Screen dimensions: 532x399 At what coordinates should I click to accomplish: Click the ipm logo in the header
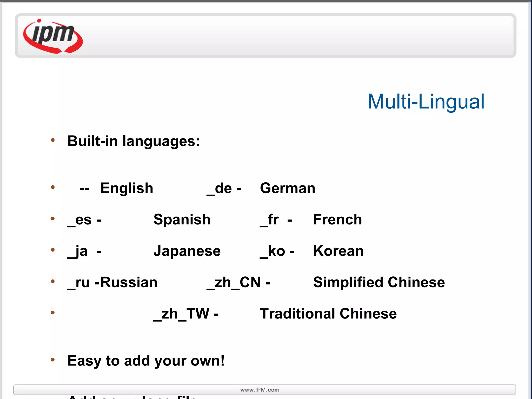(53, 36)
